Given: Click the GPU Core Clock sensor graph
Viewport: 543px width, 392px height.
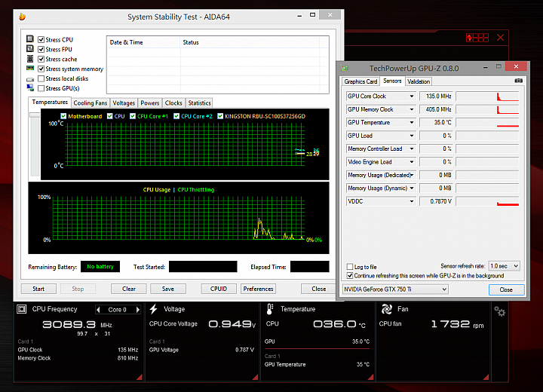Looking at the screenshot, I should [487, 96].
